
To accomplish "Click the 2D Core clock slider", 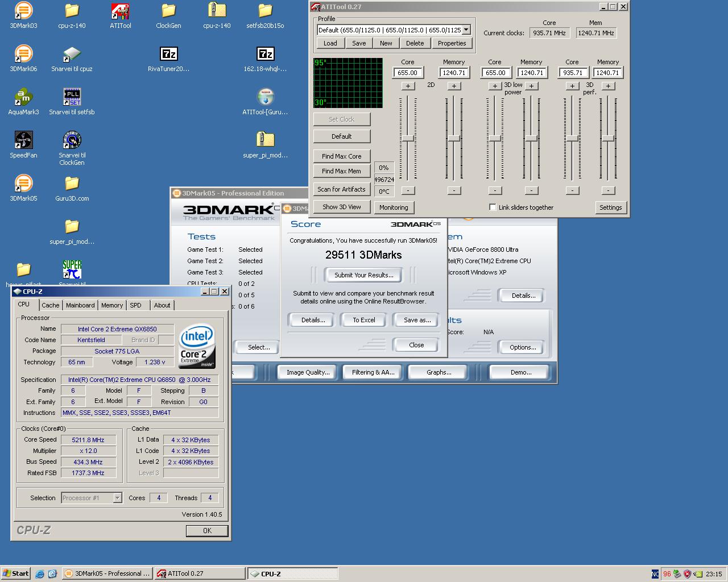I will (408, 139).
